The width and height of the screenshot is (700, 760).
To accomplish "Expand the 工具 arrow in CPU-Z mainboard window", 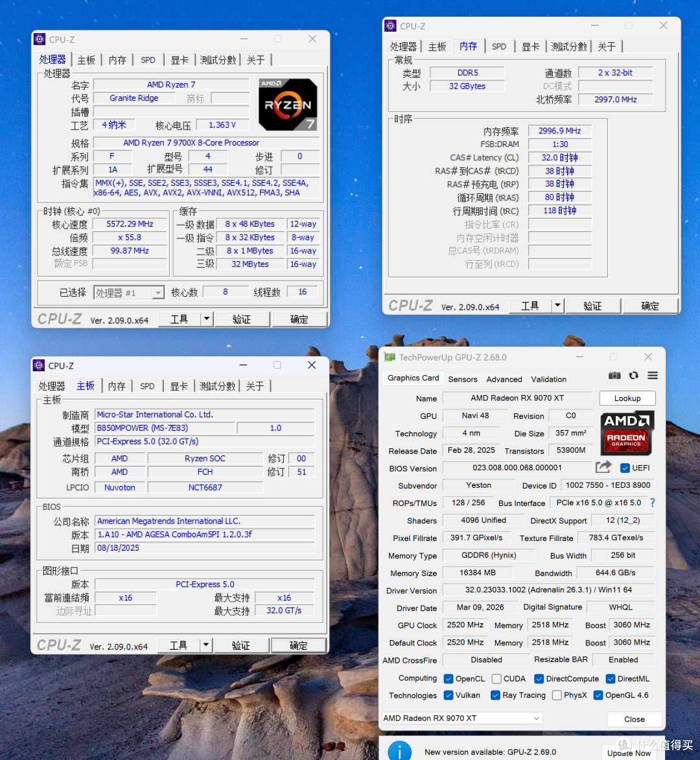I will tap(206, 645).
